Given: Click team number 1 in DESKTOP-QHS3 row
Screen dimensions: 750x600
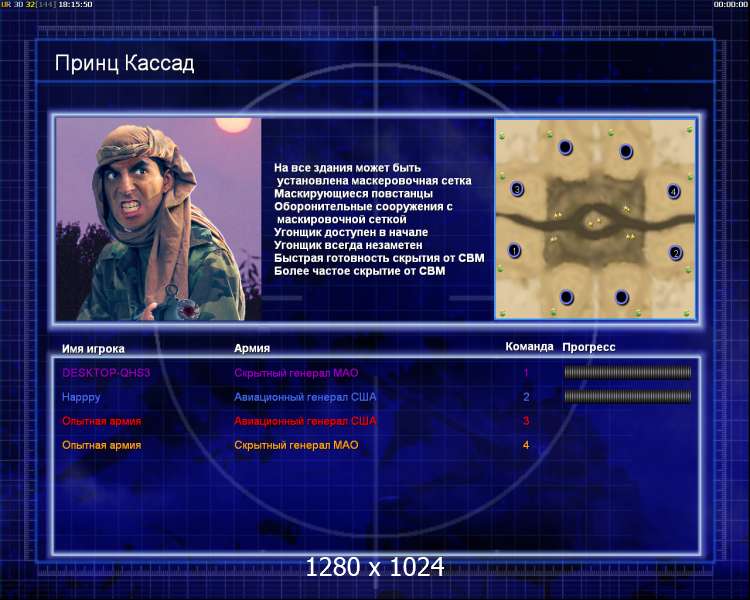Looking at the screenshot, I should click(526, 372).
